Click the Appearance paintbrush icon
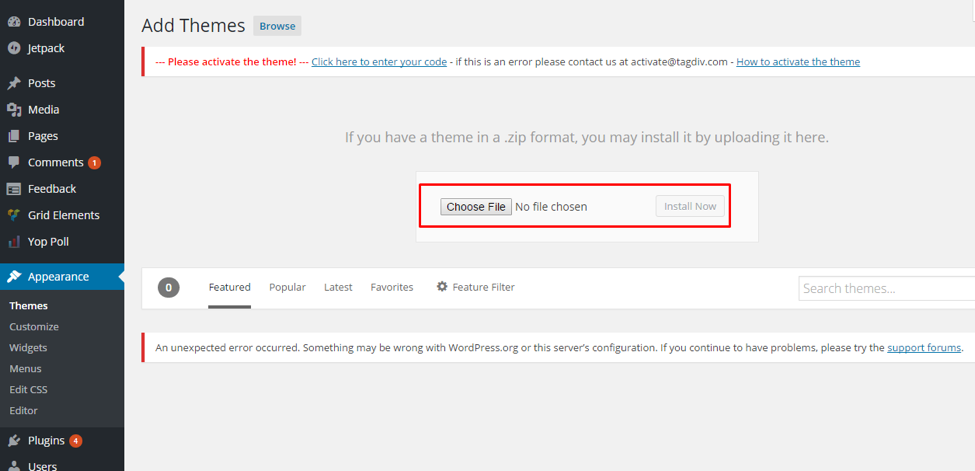 14,277
